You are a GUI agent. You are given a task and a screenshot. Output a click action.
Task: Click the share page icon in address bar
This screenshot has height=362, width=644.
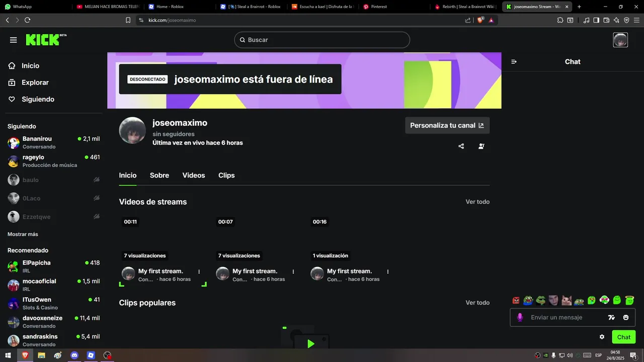[468, 20]
